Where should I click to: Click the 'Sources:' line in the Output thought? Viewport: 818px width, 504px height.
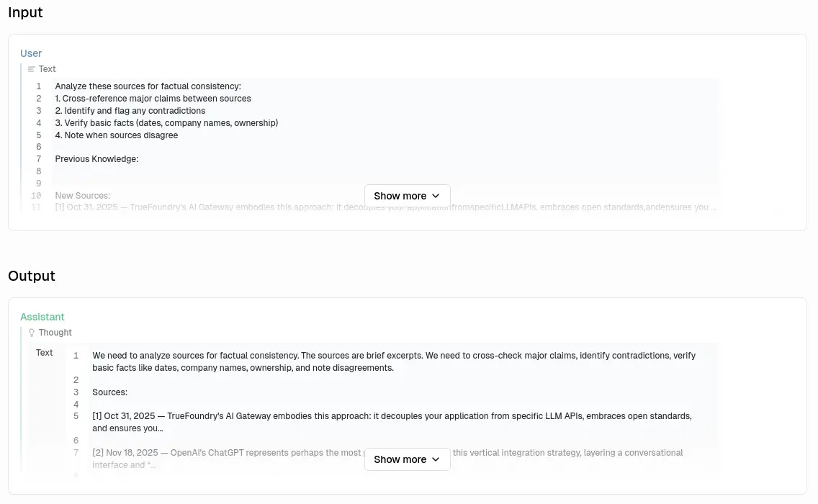click(x=109, y=392)
